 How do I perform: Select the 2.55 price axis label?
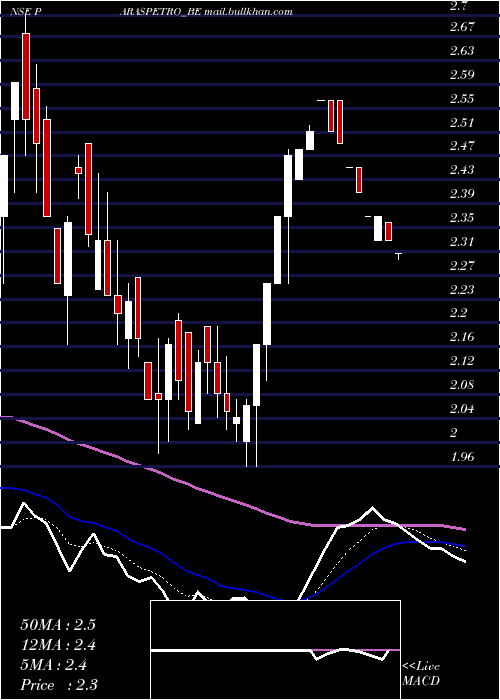point(462,98)
